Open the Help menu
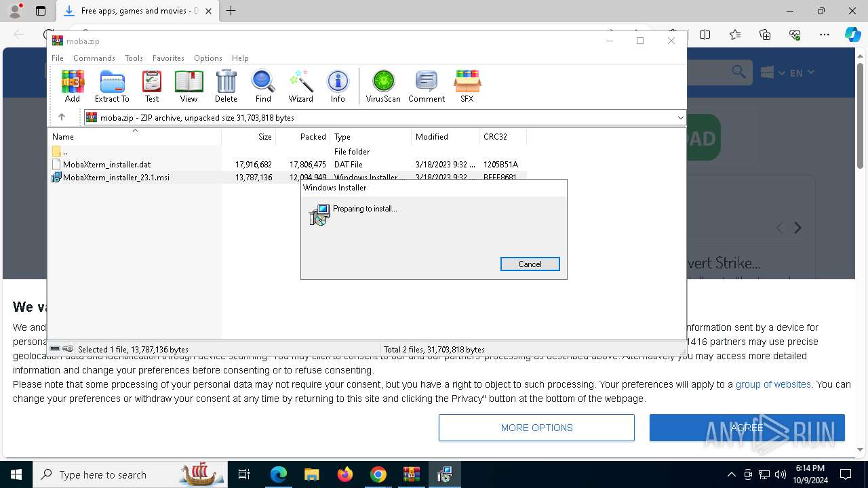The image size is (868, 488). click(x=240, y=58)
